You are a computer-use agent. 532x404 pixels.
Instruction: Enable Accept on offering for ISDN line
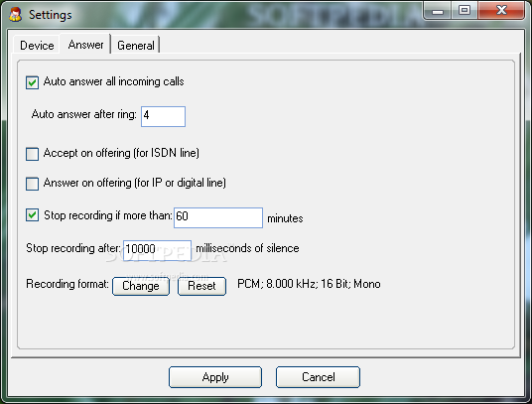(x=32, y=154)
